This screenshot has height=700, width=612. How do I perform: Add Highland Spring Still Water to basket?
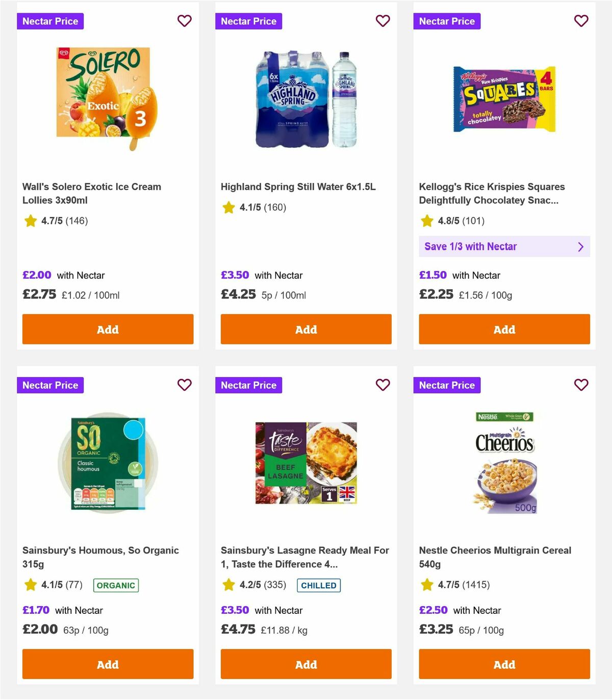pos(306,329)
